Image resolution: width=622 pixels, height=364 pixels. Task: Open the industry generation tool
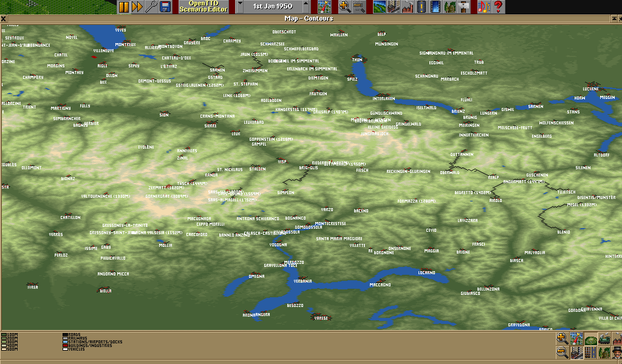(x=408, y=7)
